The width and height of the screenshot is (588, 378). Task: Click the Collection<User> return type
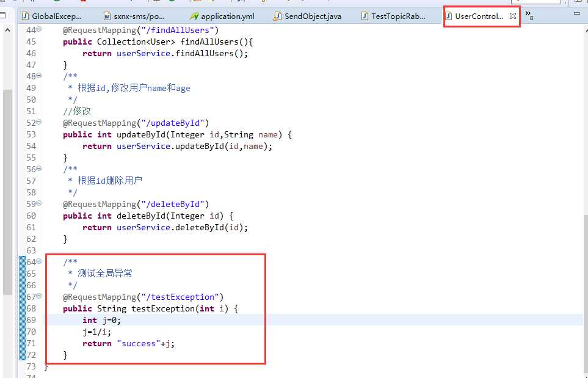coord(136,42)
